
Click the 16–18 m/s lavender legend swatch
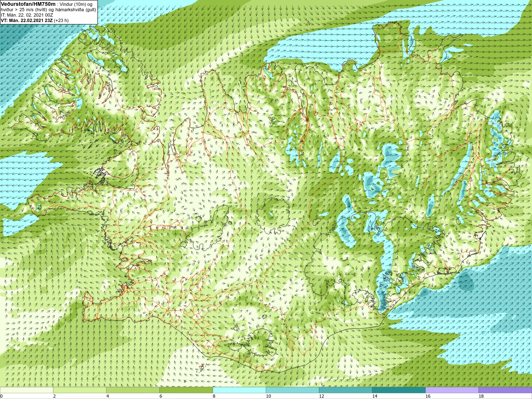pyautogui.click(x=452, y=390)
